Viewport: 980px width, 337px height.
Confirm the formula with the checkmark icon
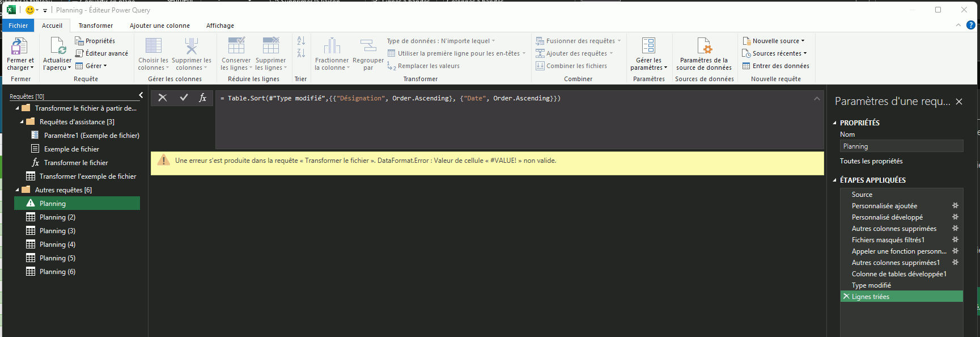point(184,98)
